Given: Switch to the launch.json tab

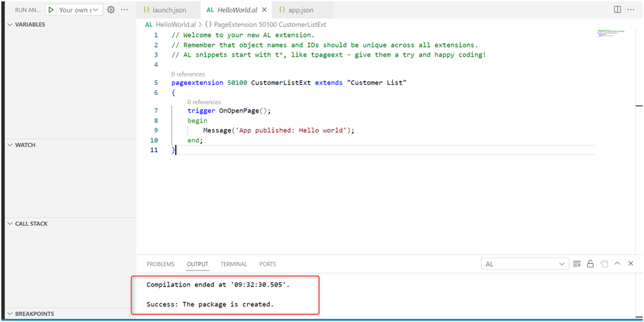Looking at the screenshot, I should click(165, 10).
